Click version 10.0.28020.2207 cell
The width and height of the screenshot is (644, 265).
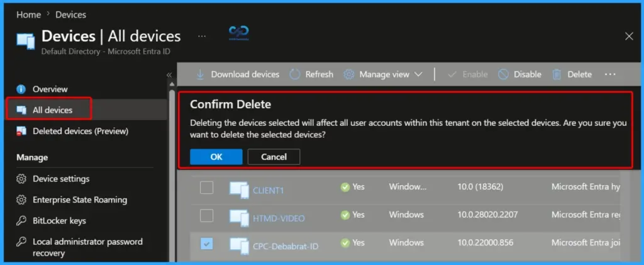[487, 215]
